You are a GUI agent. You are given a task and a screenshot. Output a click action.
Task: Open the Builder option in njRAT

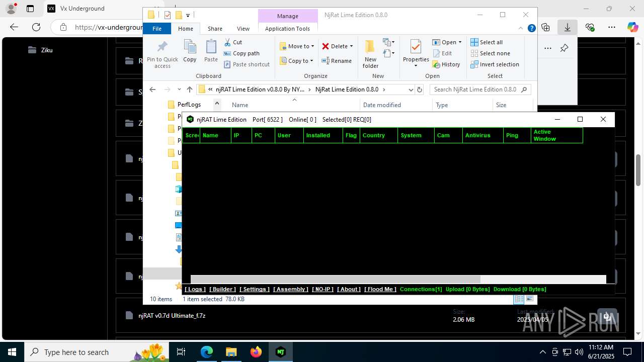click(x=222, y=289)
